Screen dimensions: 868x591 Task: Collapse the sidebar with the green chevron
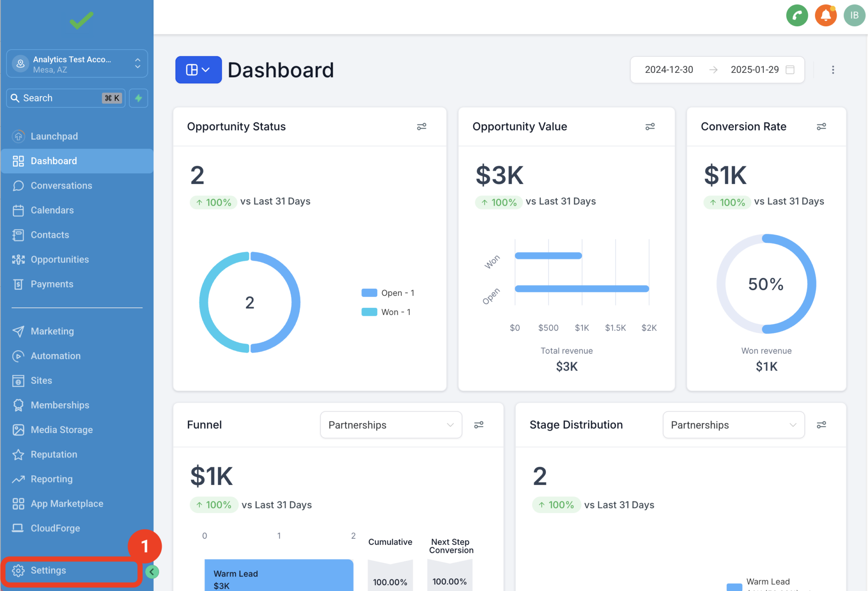pos(152,571)
